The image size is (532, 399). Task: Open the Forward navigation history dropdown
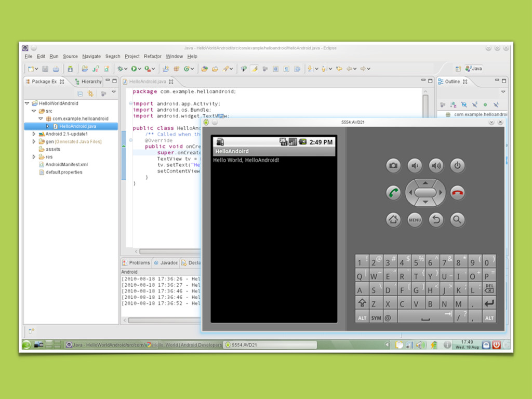[368, 69]
